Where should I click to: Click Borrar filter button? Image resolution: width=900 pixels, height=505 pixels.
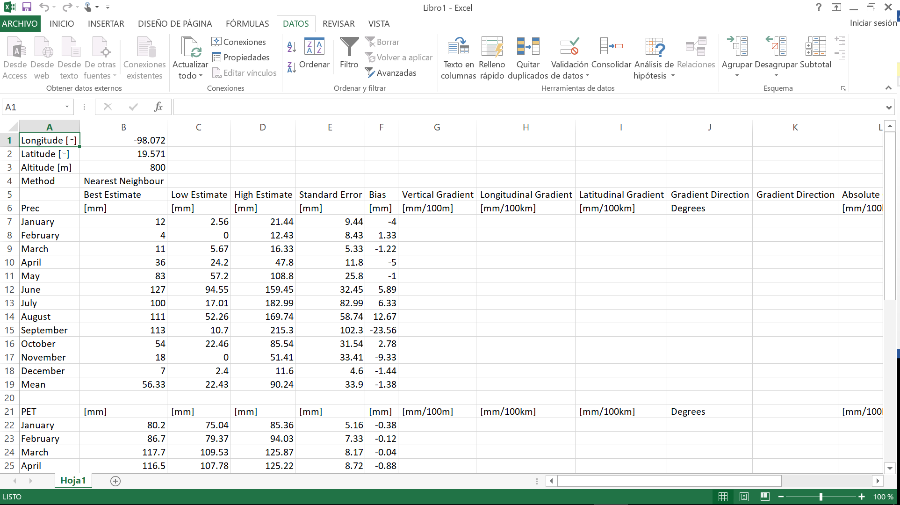coord(382,42)
